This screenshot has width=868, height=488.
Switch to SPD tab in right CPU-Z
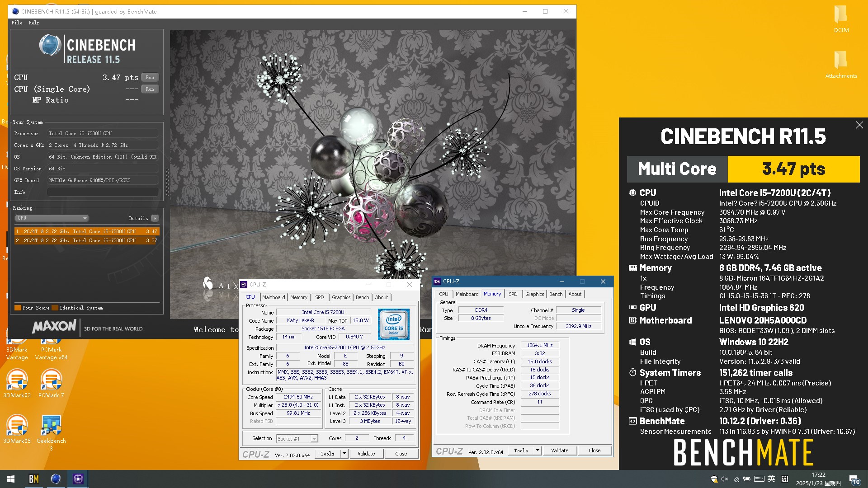513,294
